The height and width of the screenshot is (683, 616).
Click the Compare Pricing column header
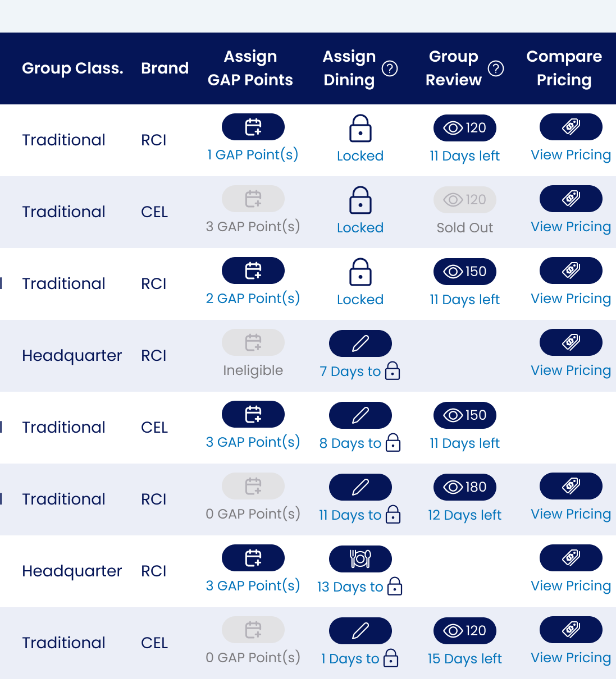[564, 68]
